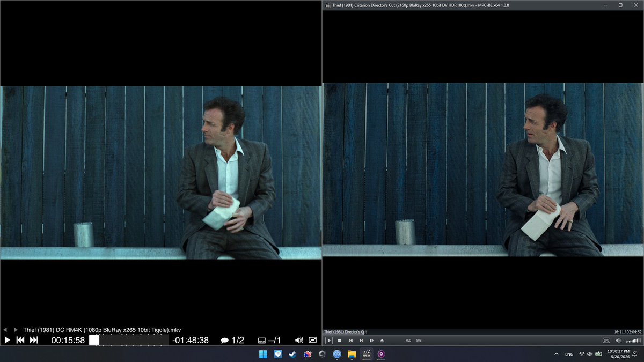Screen dimensions: 644x362
Task: Step one frame forward in MPC-BE
Action: (371, 340)
